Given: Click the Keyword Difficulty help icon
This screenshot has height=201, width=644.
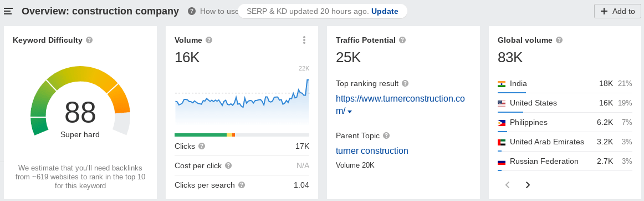Looking at the screenshot, I should tap(89, 40).
